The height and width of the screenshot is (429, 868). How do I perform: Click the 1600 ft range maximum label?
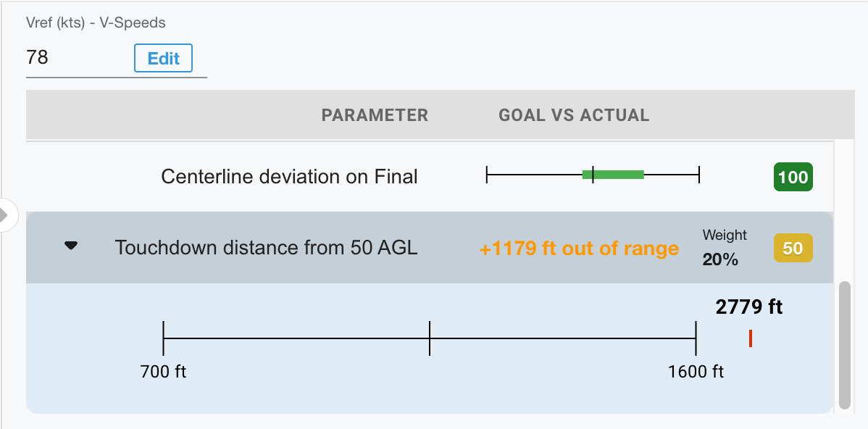(x=696, y=372)
